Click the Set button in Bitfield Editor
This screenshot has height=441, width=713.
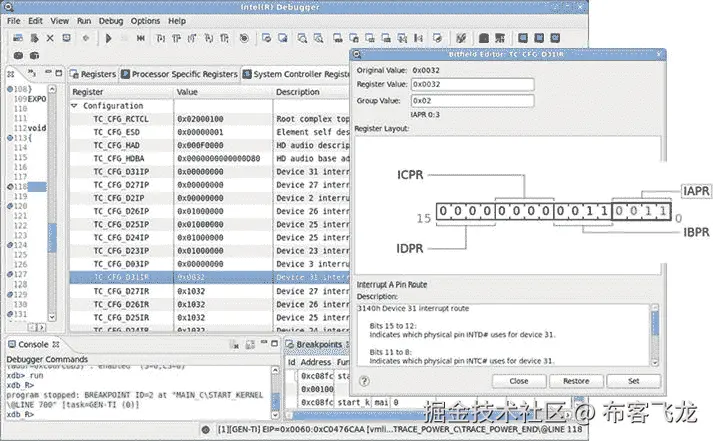point(633,381)
